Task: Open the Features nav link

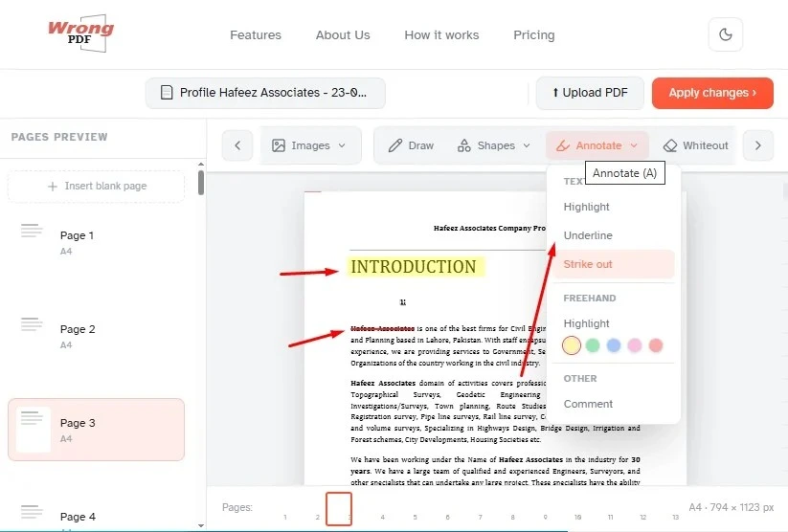Action: pyautogui.click(x=256, y=35)
